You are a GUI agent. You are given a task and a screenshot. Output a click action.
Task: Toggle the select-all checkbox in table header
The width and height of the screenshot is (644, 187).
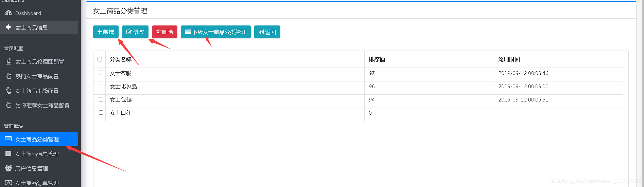[100, 59]
